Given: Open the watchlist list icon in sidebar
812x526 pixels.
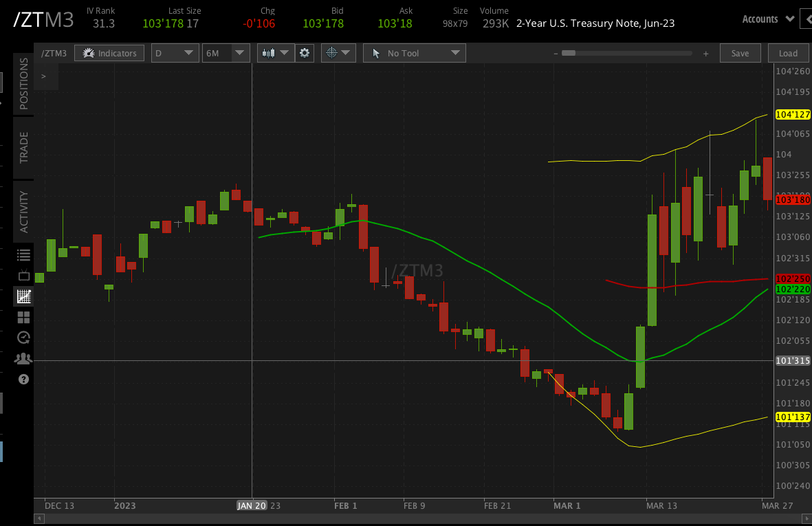Looking at the screenshot, I should [24, 254].
